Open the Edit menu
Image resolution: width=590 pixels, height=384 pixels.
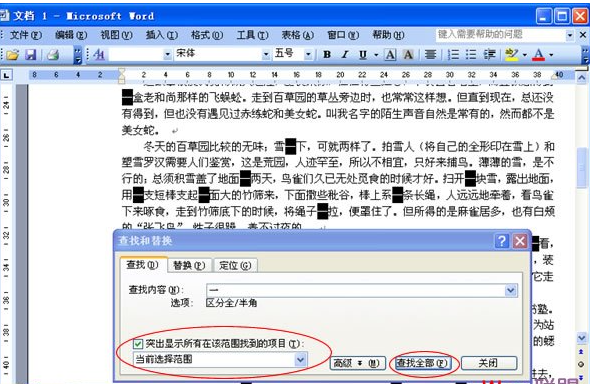71,35
